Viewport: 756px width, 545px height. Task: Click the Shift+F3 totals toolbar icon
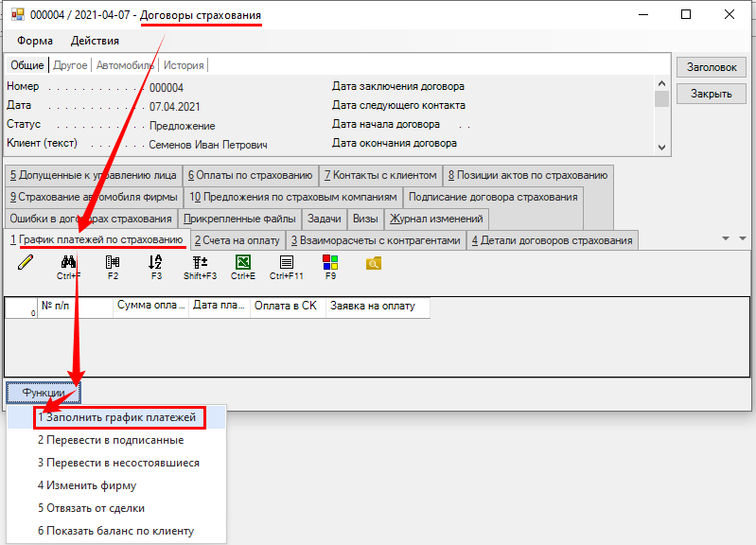point(200,262)
